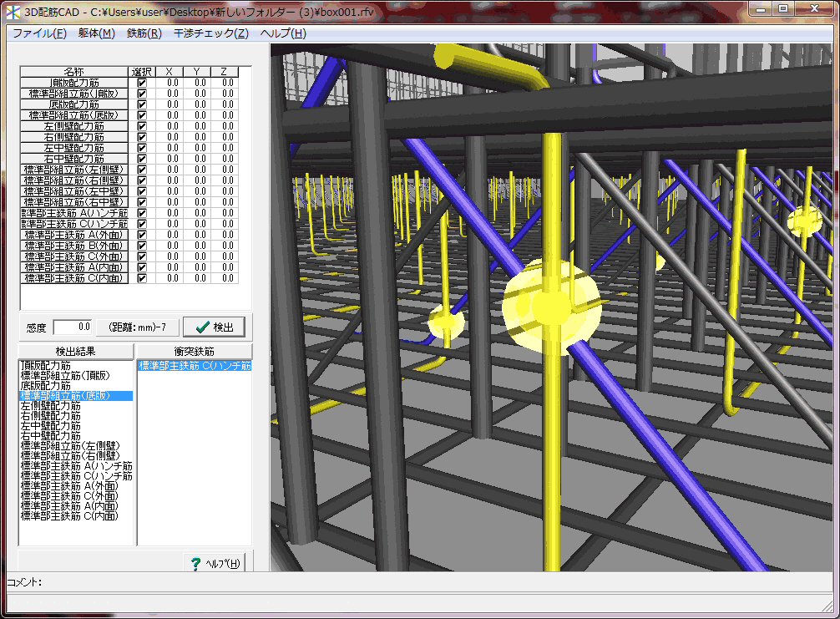
Task: Select 標準部主鉄筋 C(ハンチ筋 in the 衝突鉄筋 list
Action: (194, 366)
